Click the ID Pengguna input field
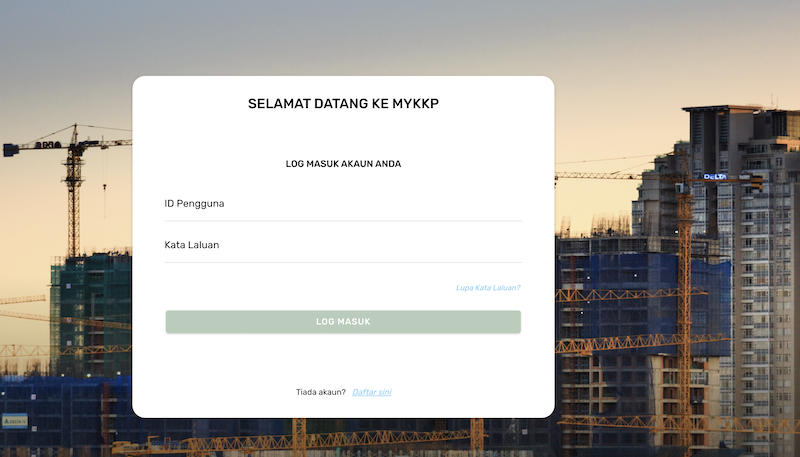Image resolution: width=800 pixels, height=457 pixels. [343, 204]
